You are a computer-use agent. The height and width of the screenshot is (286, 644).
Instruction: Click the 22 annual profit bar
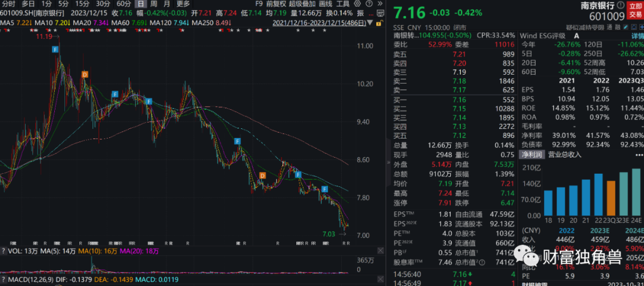(x=599, y=194)
